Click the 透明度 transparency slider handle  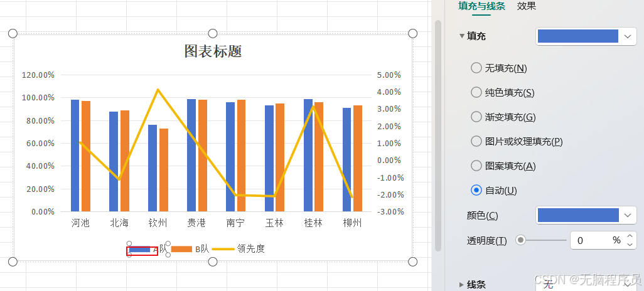pos(521,240)
